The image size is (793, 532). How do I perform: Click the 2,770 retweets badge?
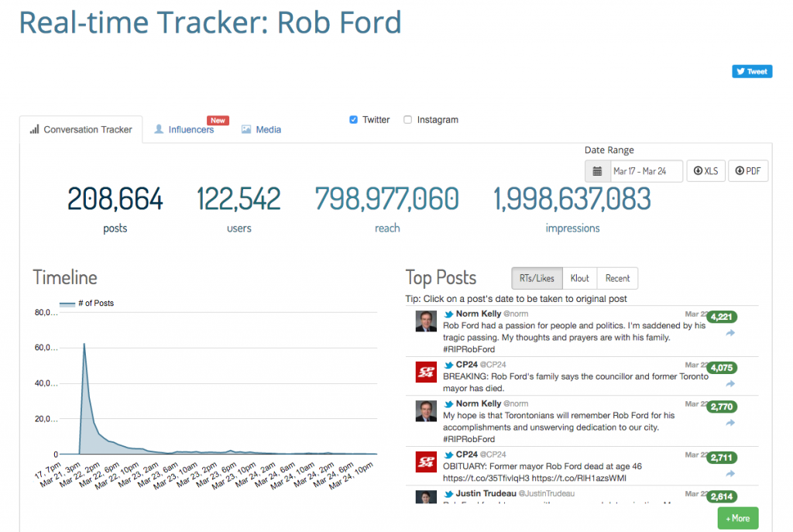pyautogui.click(x=722, y=407)
